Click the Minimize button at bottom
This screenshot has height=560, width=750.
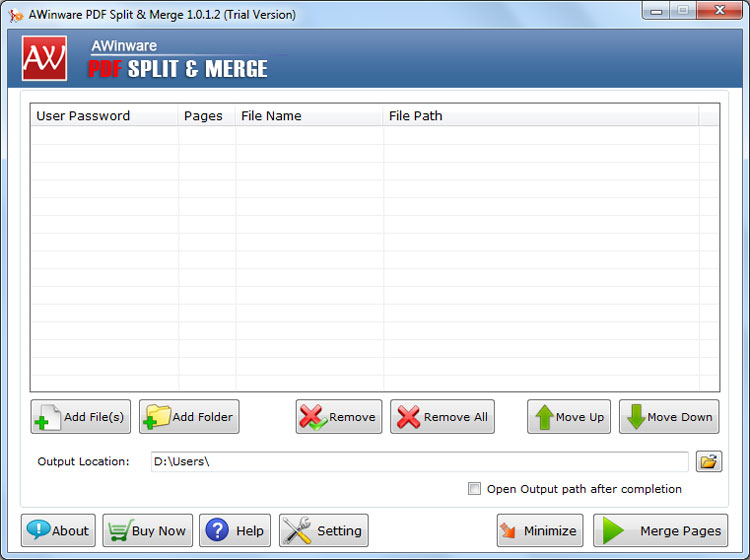click(540, 530)
